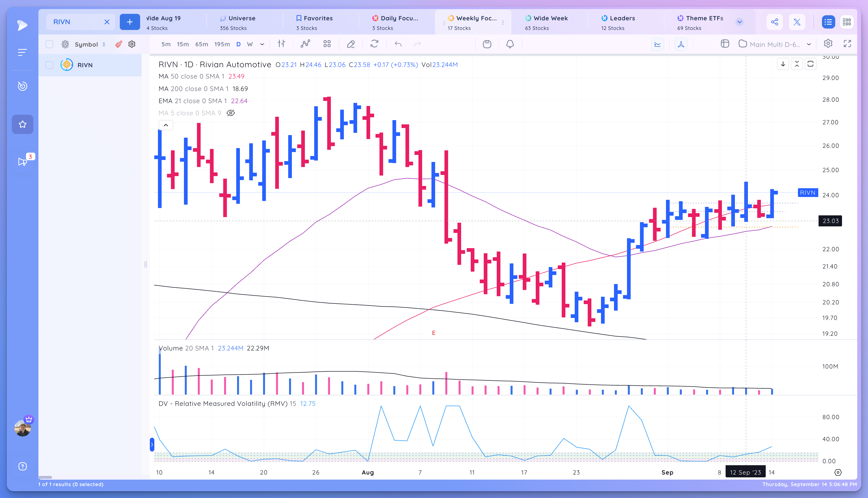Open announcements megaphone with 3 badge
The image size is (868, 498).
click(x=23, y=161)
